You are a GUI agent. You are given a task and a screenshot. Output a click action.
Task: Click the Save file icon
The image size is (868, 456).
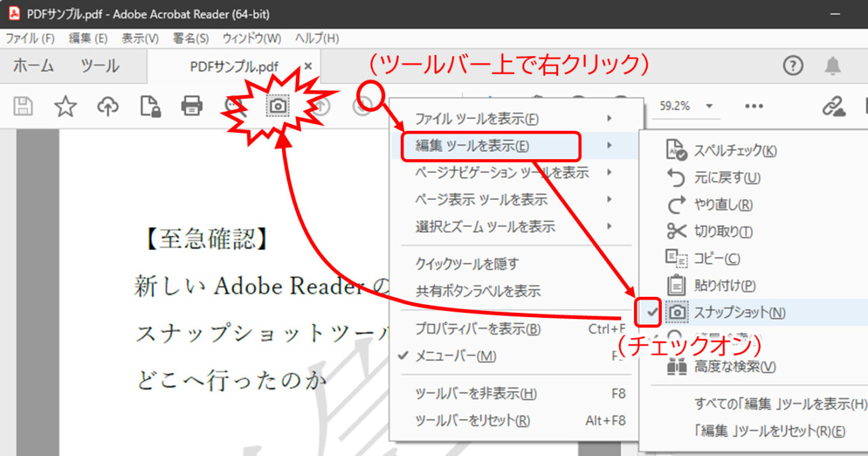click(22, 106)
